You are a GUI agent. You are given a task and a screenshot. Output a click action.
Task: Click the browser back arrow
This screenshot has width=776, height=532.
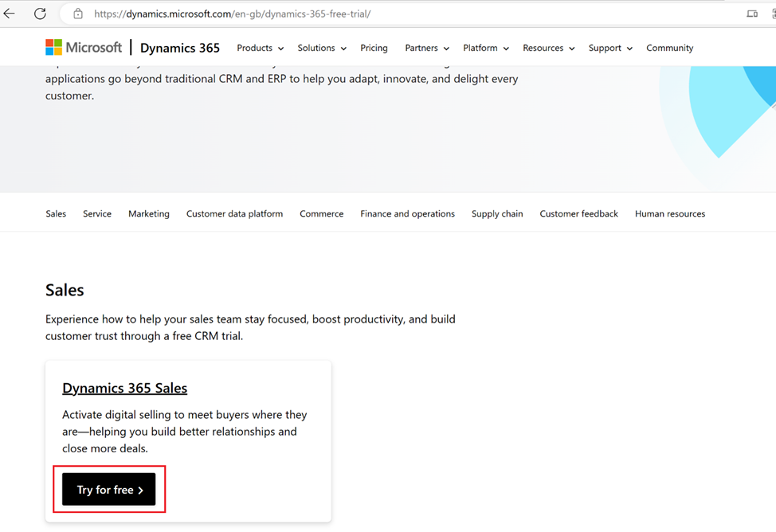coord(10,14)
